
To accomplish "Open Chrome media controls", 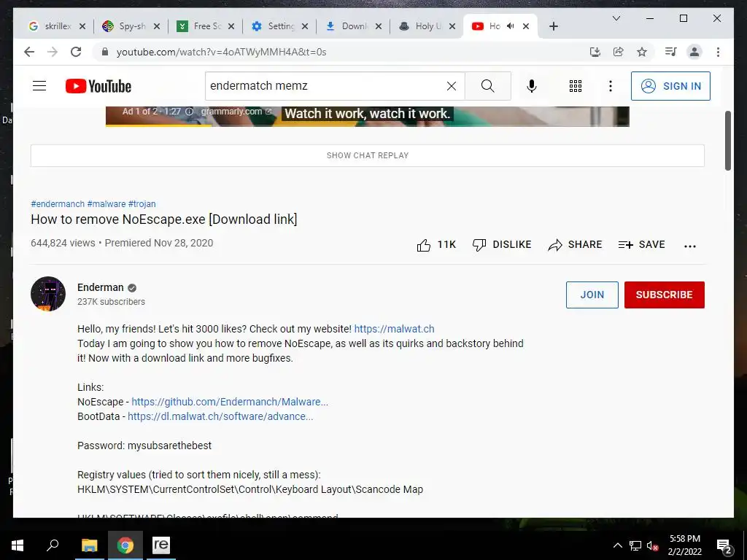I will click(x=671, y=52).
